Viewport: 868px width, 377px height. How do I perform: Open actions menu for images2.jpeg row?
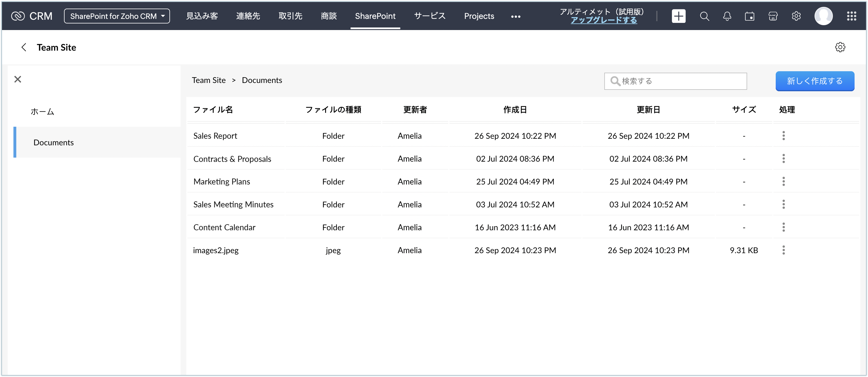tap(783, 250)
